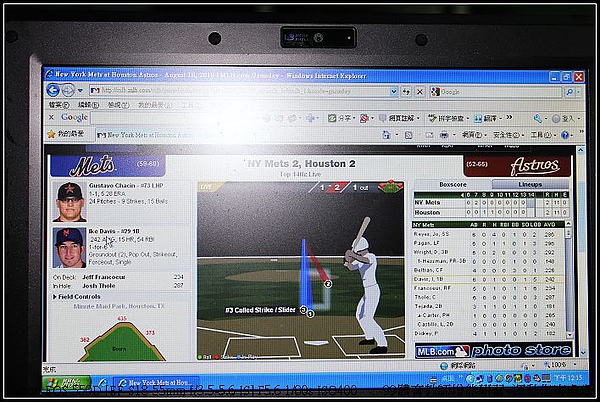Screen dimensions: 600x402
Task: Open the Windows Start button
Action: [67, 383]
